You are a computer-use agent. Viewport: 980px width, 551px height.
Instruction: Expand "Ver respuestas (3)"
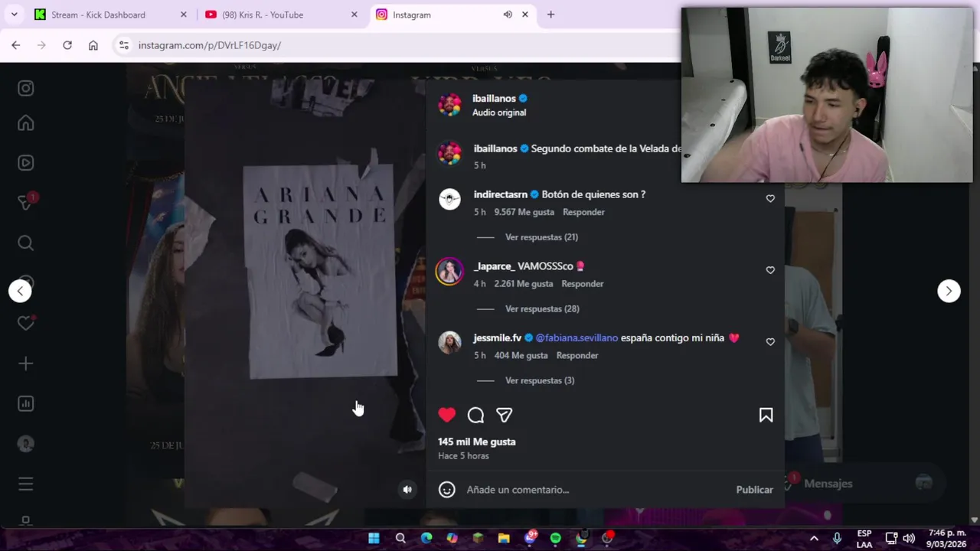click(540, 380)
